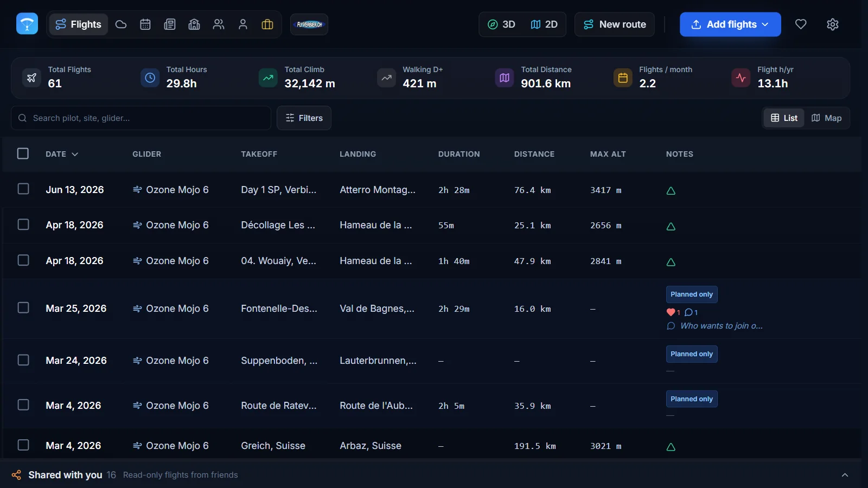Select the Flights tab

click(x=79, y=24)
